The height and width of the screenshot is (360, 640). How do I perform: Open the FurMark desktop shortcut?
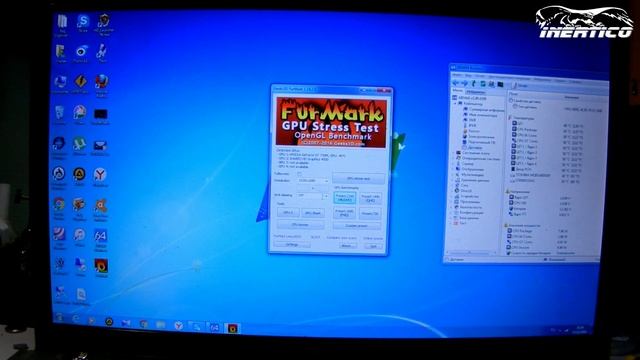point(101,268)
